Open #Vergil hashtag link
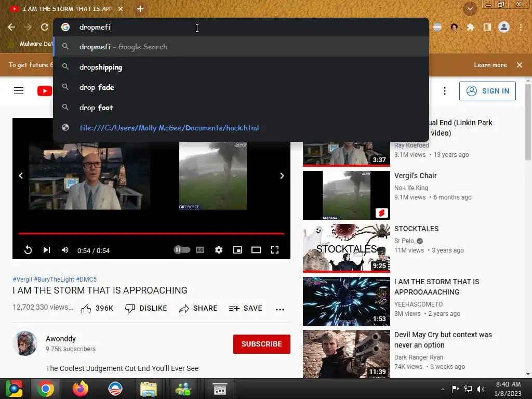Image resolution: width=532 pixels, height=399 pixels. (x=22, y=279)
